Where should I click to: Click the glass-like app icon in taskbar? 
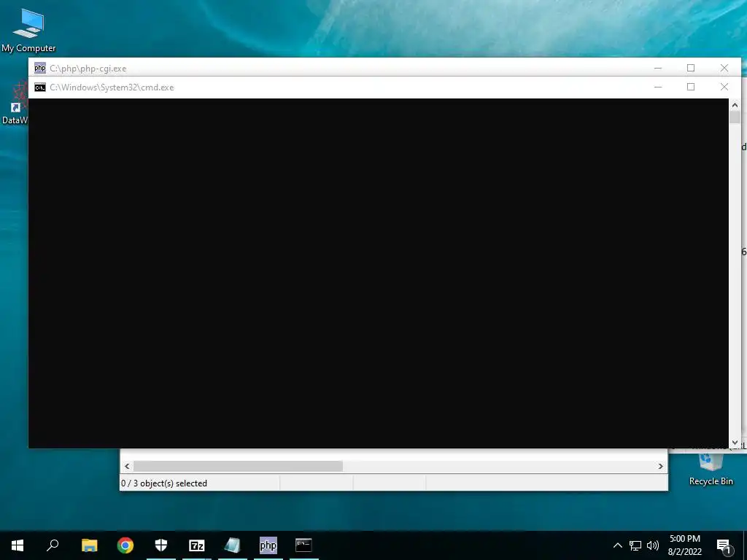[233, 545]
